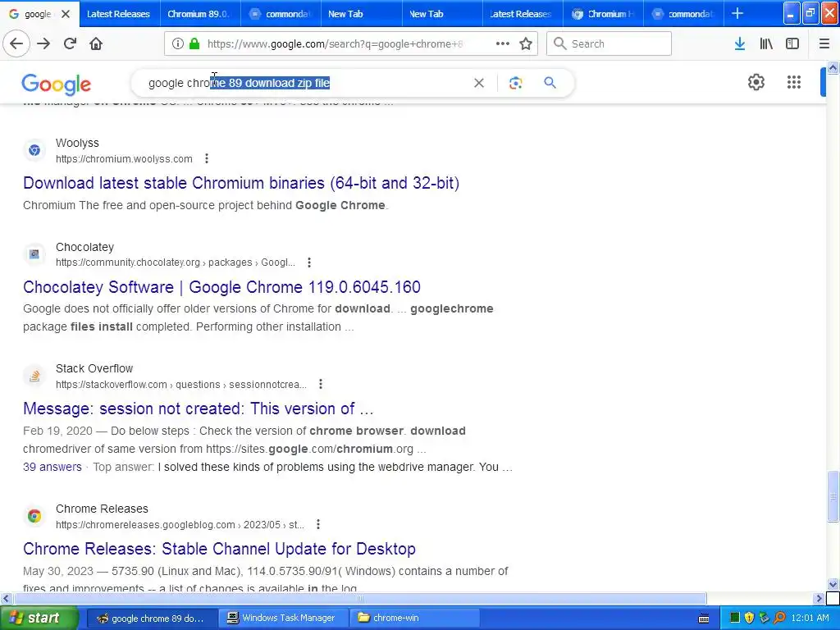Open Stack Overflow result options menu
The image size is (840, 630).
point(321,384)
